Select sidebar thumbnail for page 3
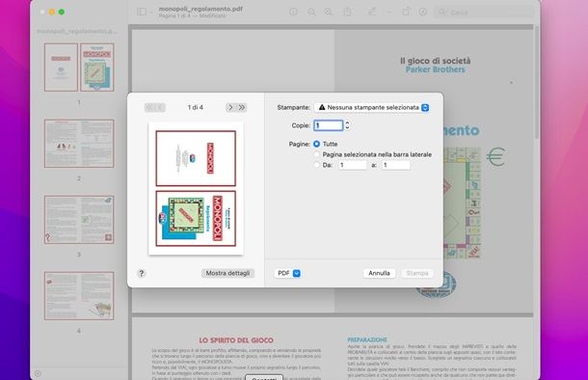Screen dimensions: 588x380 79,220
